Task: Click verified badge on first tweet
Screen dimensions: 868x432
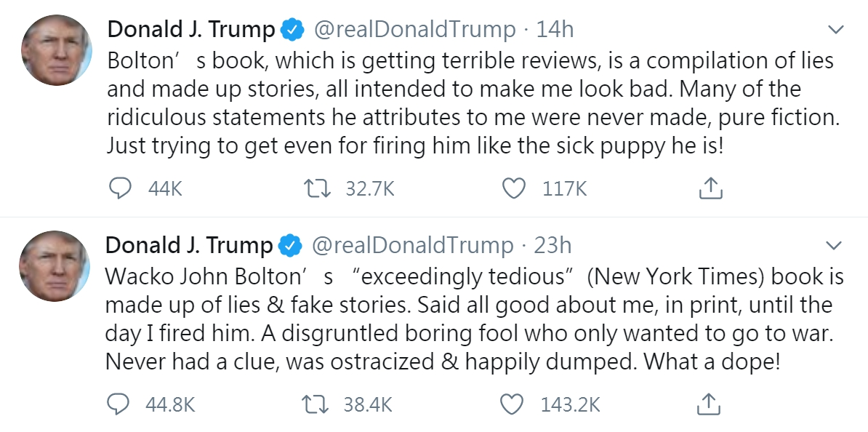Action: (x=293, y=30)
